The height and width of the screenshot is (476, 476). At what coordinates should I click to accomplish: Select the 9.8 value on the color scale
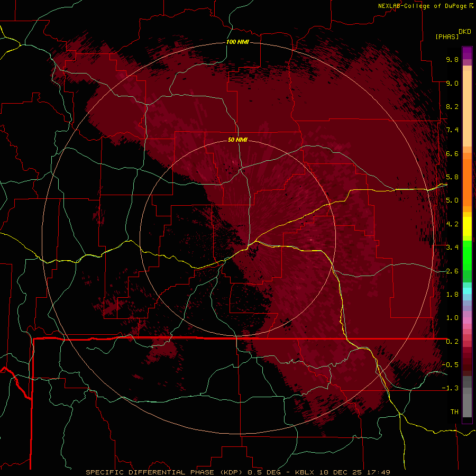(x=452, y=59)
